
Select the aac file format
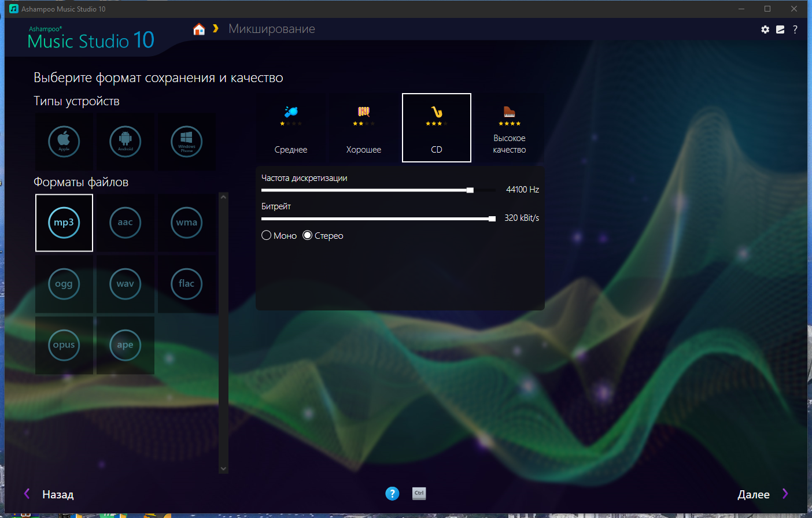(125, 223)
